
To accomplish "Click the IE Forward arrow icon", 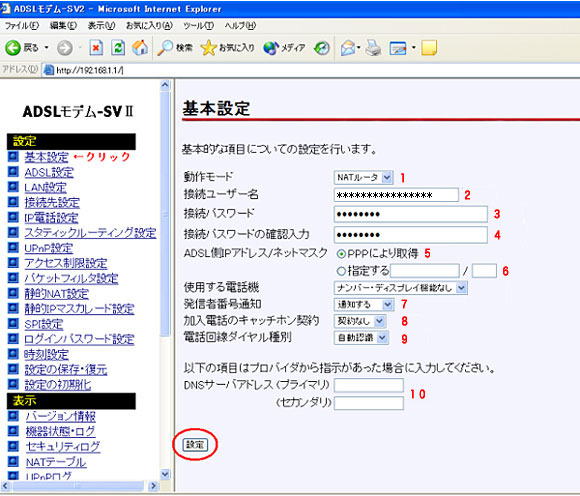I will [64, 48].
